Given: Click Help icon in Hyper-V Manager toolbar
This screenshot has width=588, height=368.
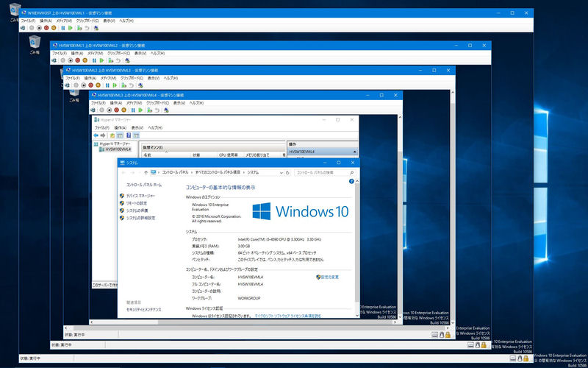Looking at the screenshot, I should coord(129,135).
